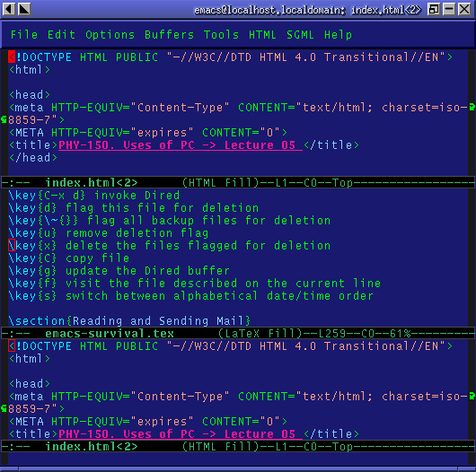Viewport: 476px width, 472px height.
Task: Open the SGML menu
Action: pos(300,35)
